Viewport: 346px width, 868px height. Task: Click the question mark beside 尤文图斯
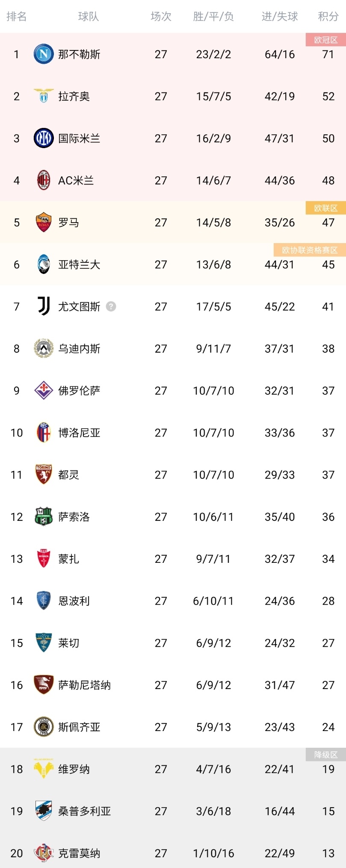pos(111,306)
